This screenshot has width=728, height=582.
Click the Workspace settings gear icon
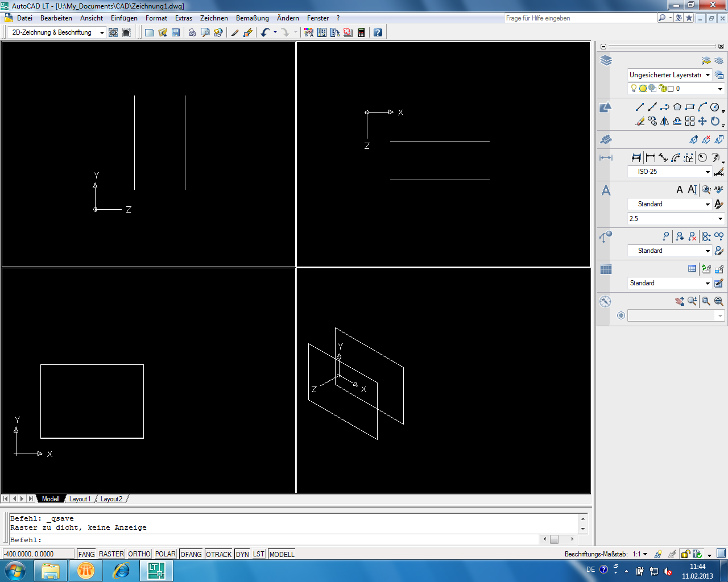pyautogui.click(x=113, y=32)
